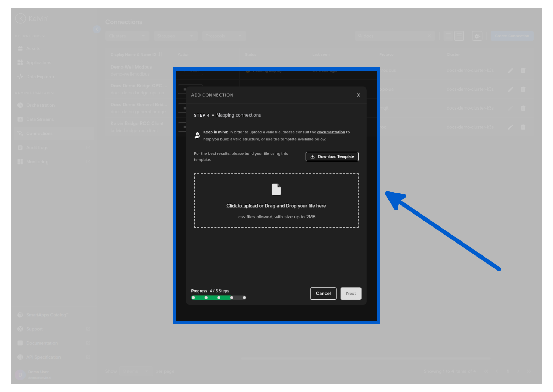Expand the Administration section header
This screenshot has width=553, height=392.
[x=34, y=93]
